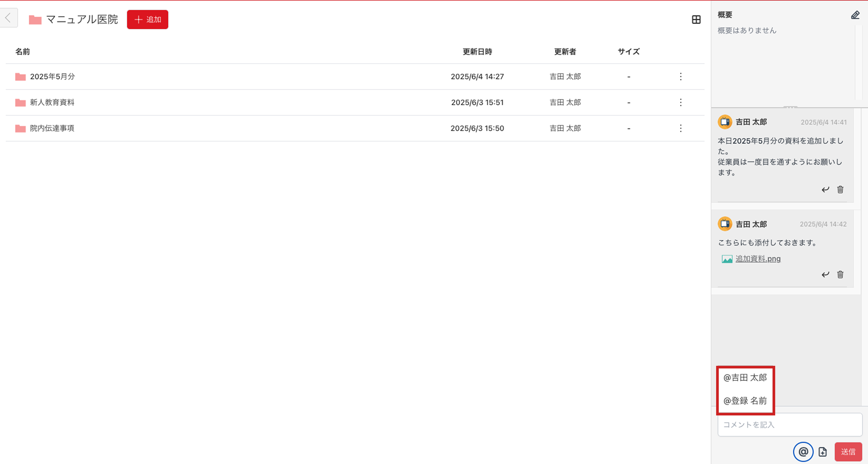This screenshot has width=868, height=464.
Task: Delete the 14:42 comment
Action: [840, 274]
